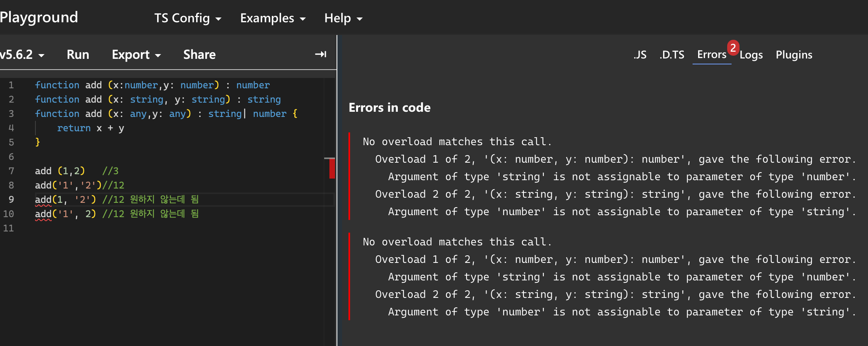Image resolution: width=868 pixels, height=346 pixels.
Task: Switch to the .JS output tab
Action: tap(640, 54)
